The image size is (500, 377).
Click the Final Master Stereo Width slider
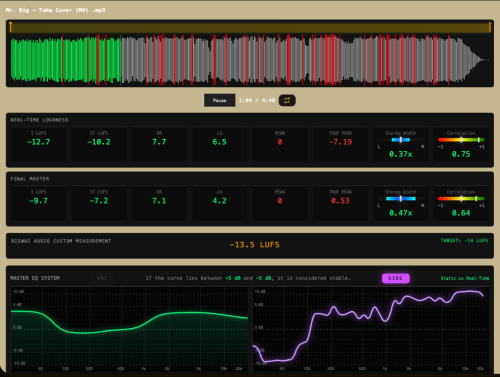pyautogui.click(x=401, y=199)
